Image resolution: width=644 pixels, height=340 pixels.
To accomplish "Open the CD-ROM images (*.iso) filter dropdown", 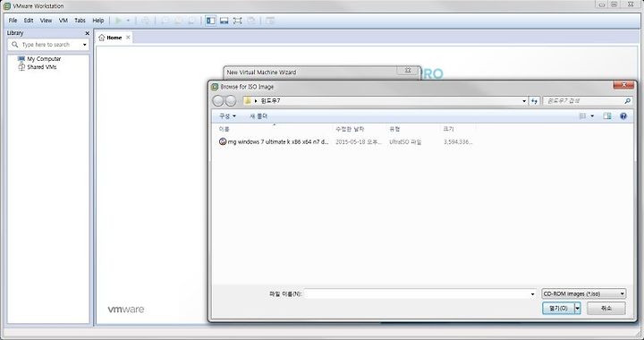I will pyautogui.click(x=583, y=293).
